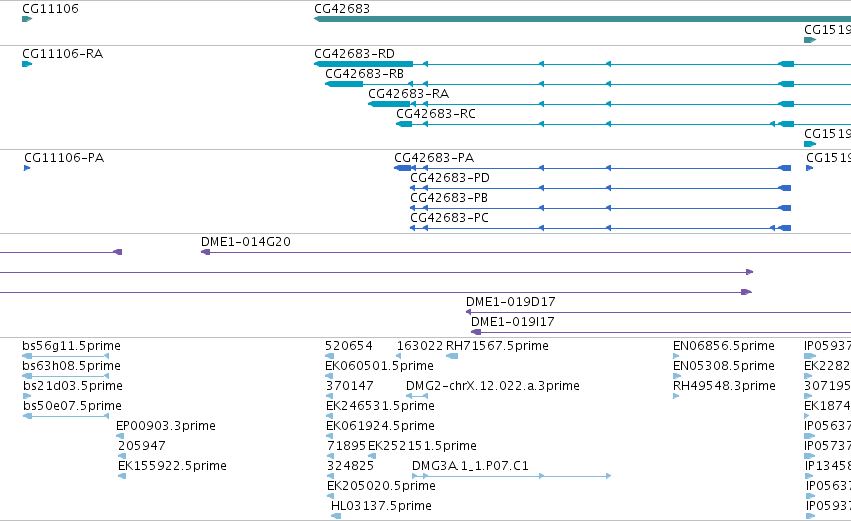The width and height of the screenshot is (851, 521).
Task: Select the CG11106 gene arrow glyph
Action: (x=27, y=19)
